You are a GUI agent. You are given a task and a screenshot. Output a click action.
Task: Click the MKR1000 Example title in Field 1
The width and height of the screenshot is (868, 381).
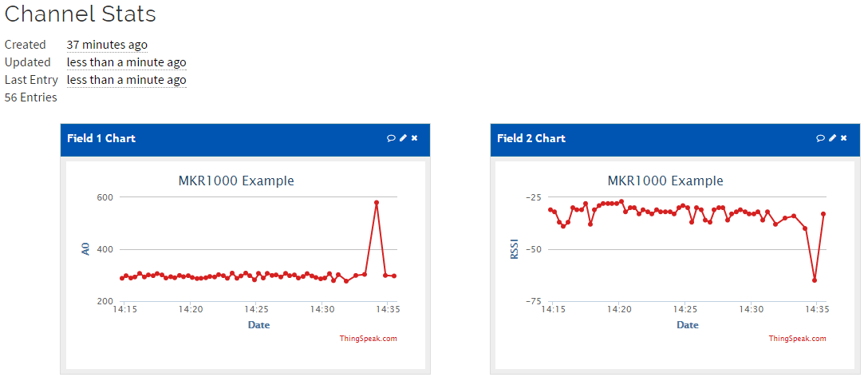(236, 181)
